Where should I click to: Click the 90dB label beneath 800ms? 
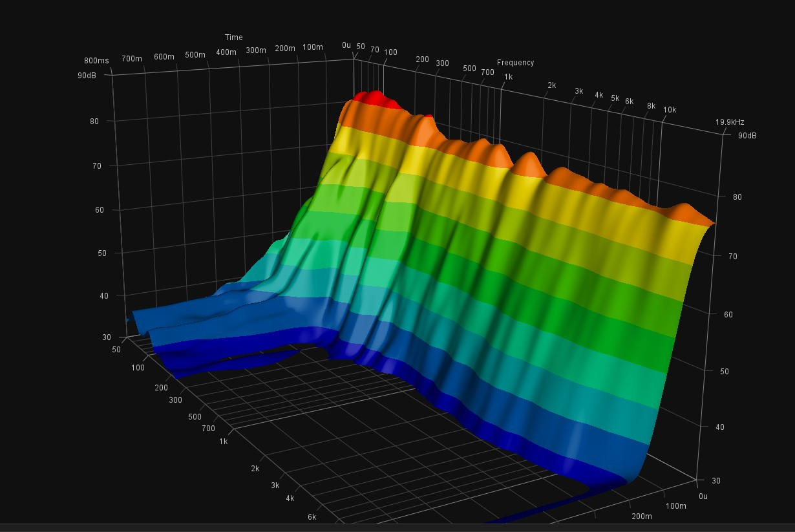(87, 76)
